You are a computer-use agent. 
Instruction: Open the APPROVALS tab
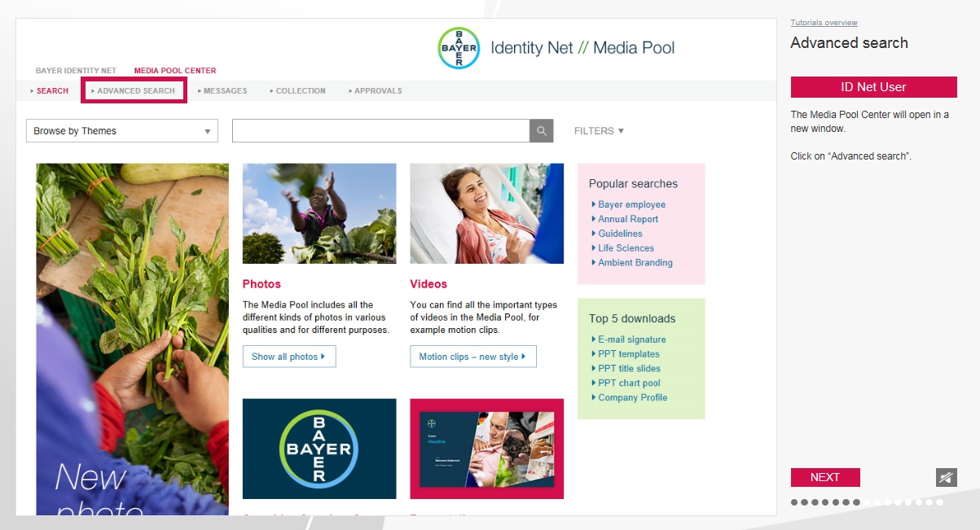click(376, 91)
